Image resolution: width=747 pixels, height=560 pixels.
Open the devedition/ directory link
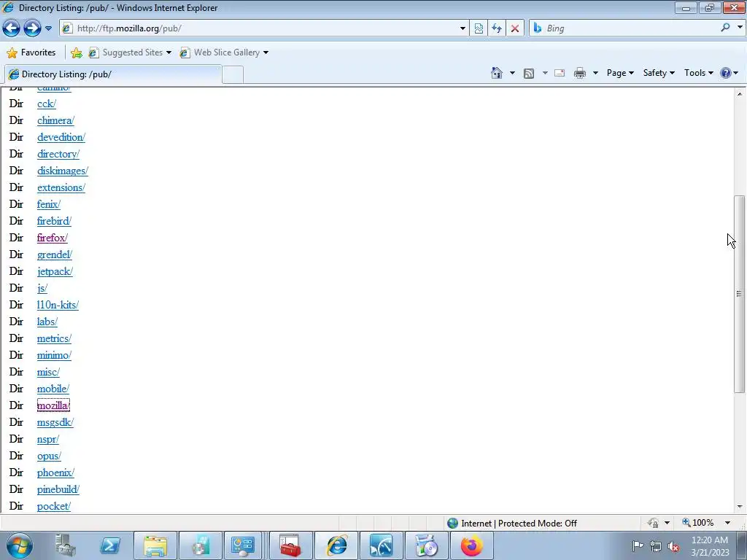coord(61,137)
